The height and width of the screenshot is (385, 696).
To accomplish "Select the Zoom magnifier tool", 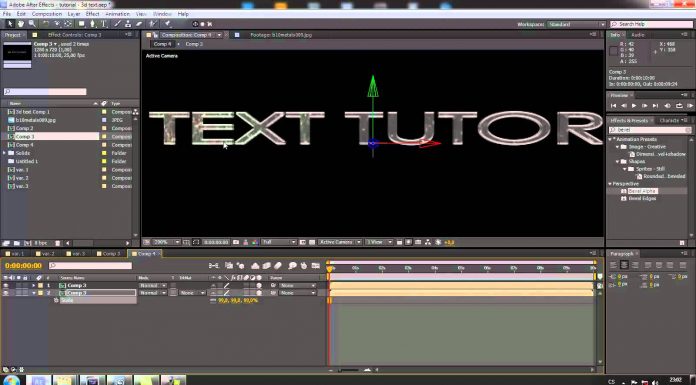I will 32,24.
